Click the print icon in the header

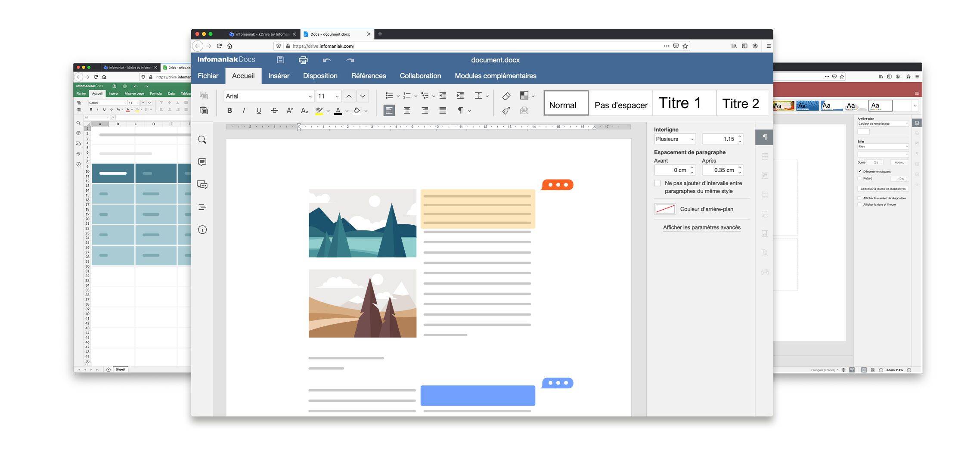click(x=303, y=60)
